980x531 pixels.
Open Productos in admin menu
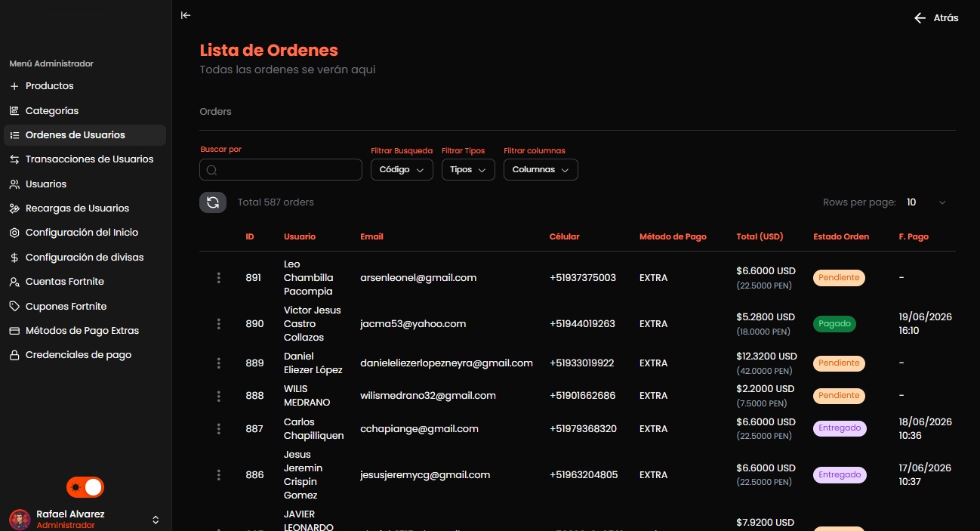coord(85,86)
